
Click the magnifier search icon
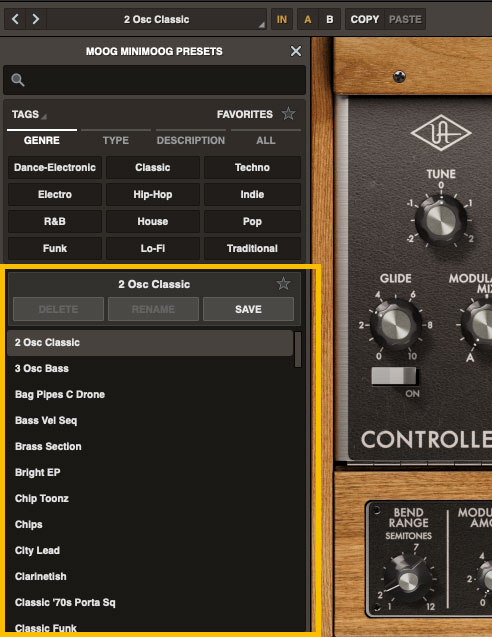click(x=17, y=80)
